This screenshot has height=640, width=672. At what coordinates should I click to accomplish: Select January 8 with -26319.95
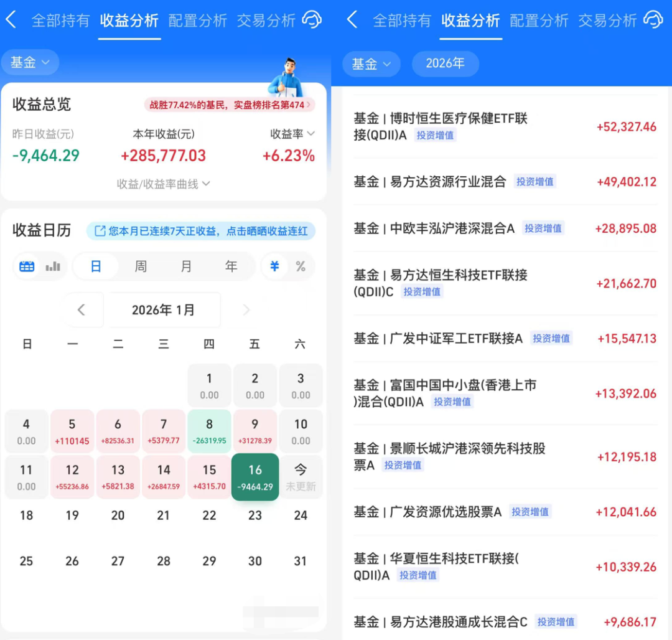(209, 431)
